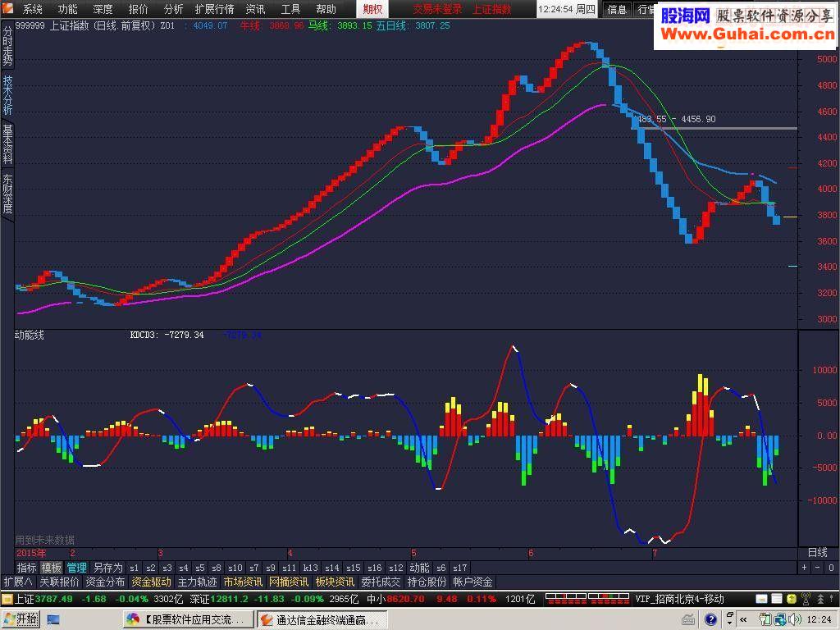Select the k13 template tab

tap(310, 568)
